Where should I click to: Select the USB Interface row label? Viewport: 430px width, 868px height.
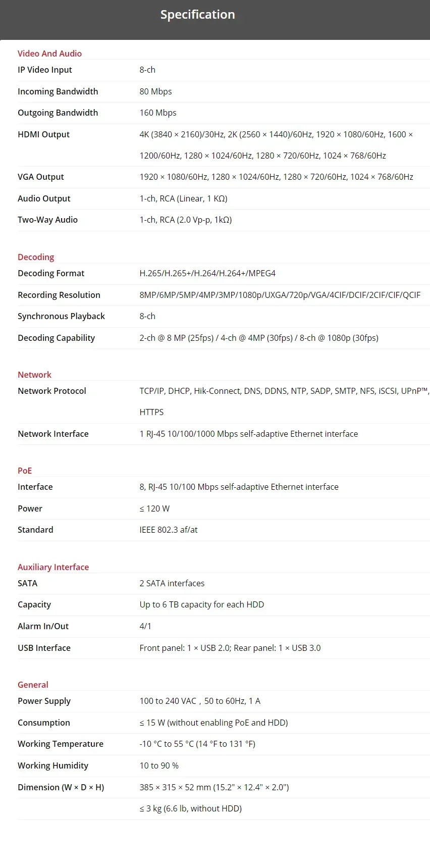(44, 648)
